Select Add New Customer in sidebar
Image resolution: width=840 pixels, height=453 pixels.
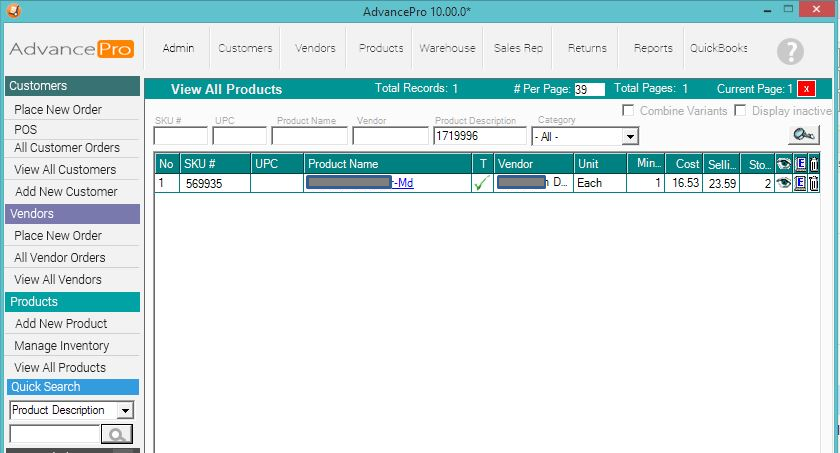(x=66, y=191)
